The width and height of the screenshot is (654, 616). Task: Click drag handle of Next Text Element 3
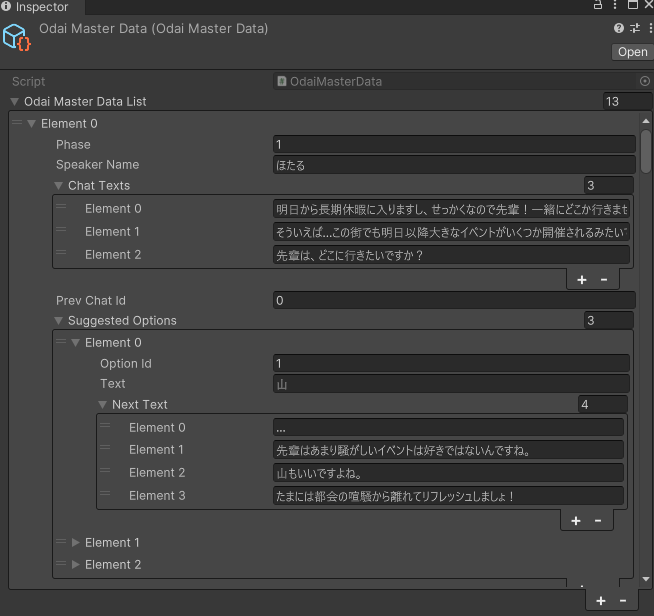click(105, 493)
